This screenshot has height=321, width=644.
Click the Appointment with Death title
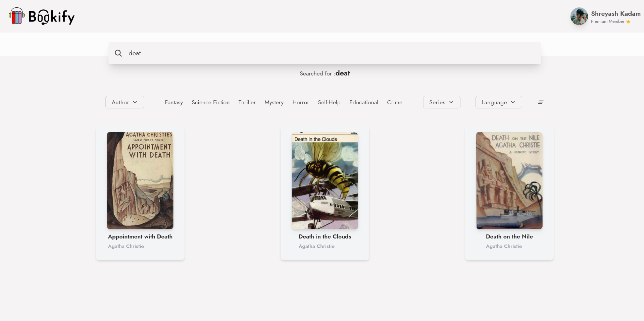click(x=140, y=236)
